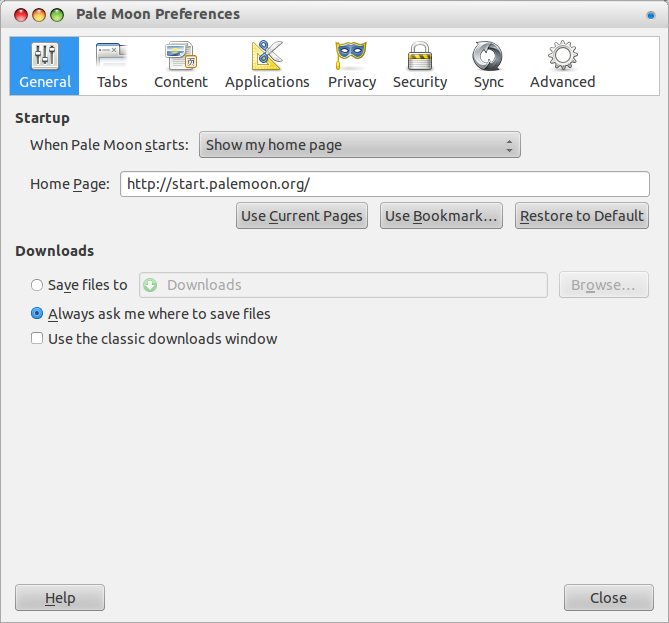The height and width of the screenshot is (623, 669).
Task: Select the Save files to radio button
Action: click(37, 285)
